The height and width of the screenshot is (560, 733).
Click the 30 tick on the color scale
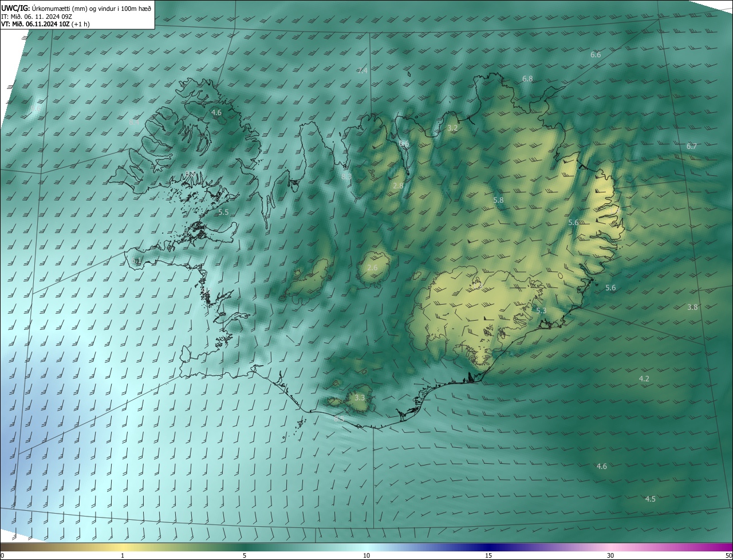coord(610,555)
